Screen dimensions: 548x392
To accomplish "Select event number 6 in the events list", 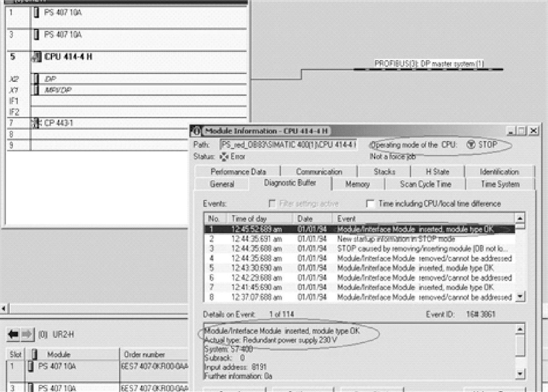I will (x=360, y=278).
